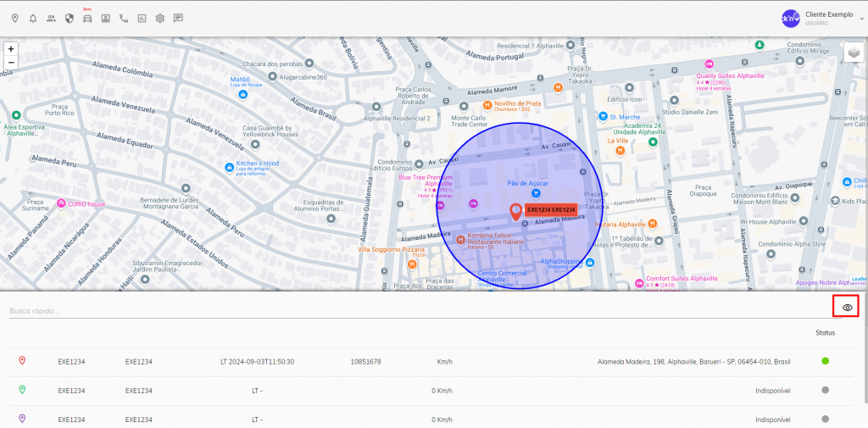This screenshot has height=428, width=868.
Task: Click gray status dot in second row
Action: coord(826,390)
